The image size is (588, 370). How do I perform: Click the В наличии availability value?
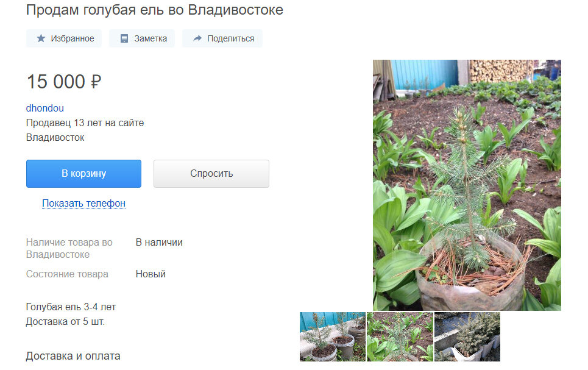pyautogui.click(x=159, y=243)
